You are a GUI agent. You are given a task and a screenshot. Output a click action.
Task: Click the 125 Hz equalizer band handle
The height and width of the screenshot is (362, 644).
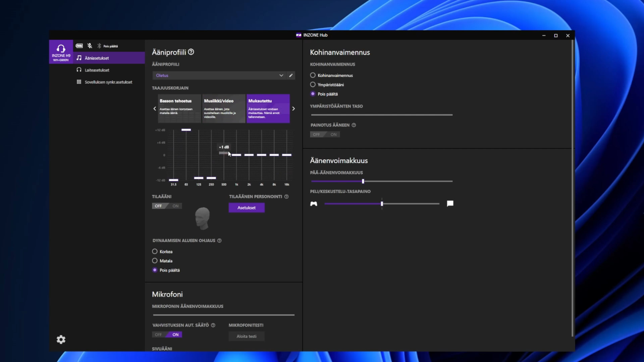point(199,178)
